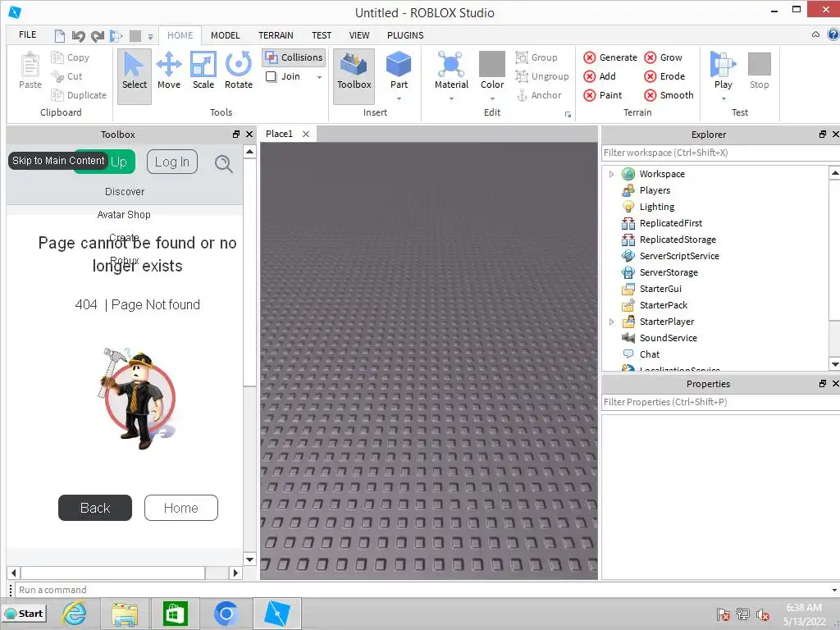Open the Play dropdown arrow

pos(723,98)
